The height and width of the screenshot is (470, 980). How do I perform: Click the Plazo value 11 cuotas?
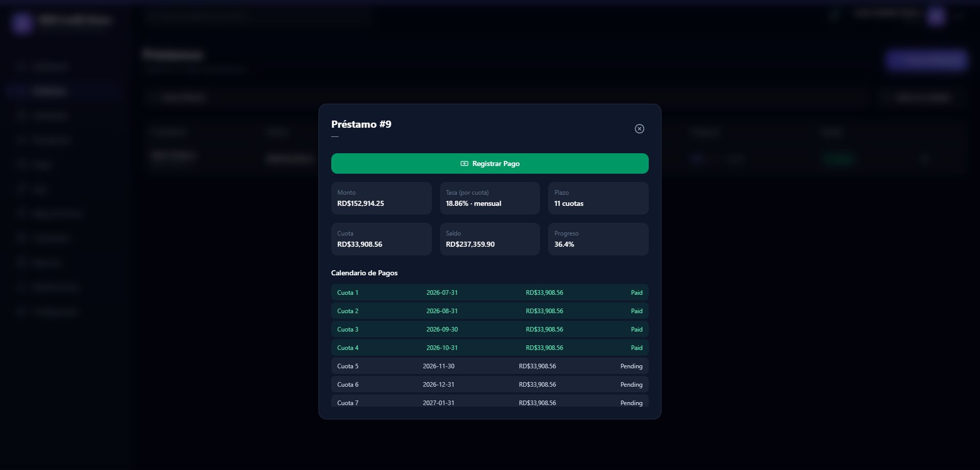(569, 203)
